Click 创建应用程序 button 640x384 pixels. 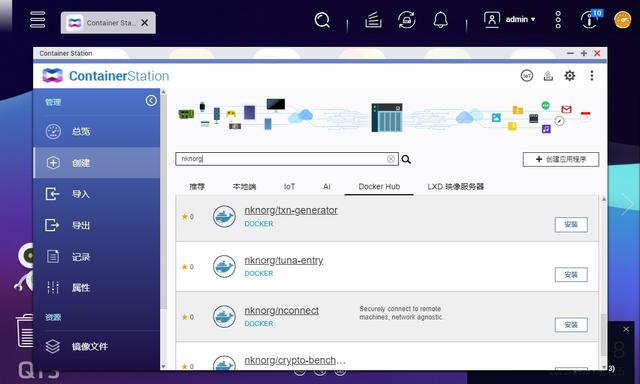(561, 159)
